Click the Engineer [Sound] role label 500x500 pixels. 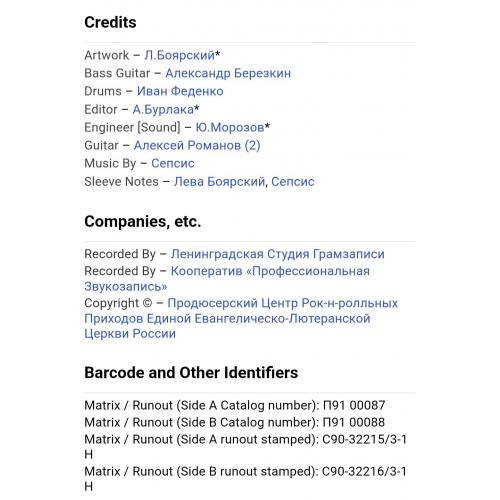tap(132, 127)
